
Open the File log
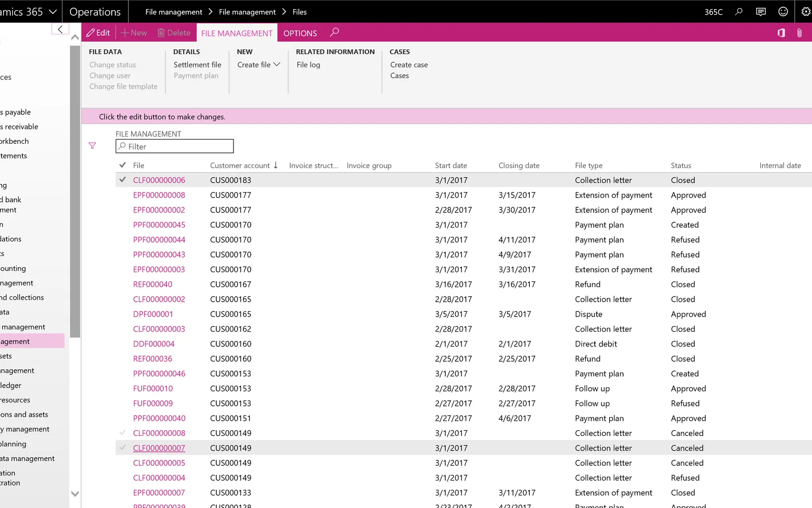pyautogui.click(x=308, y=65)
